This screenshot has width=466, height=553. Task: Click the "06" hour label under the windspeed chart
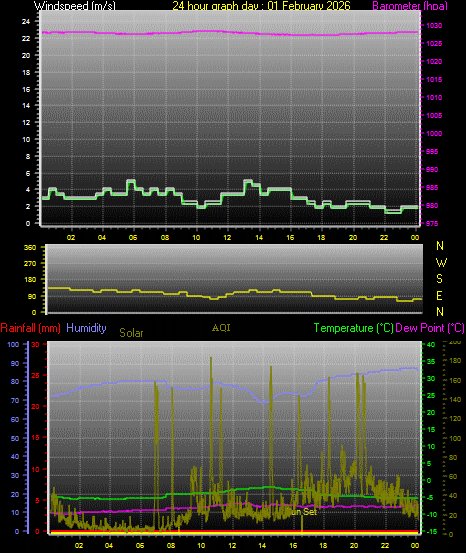tap(133, 237)
